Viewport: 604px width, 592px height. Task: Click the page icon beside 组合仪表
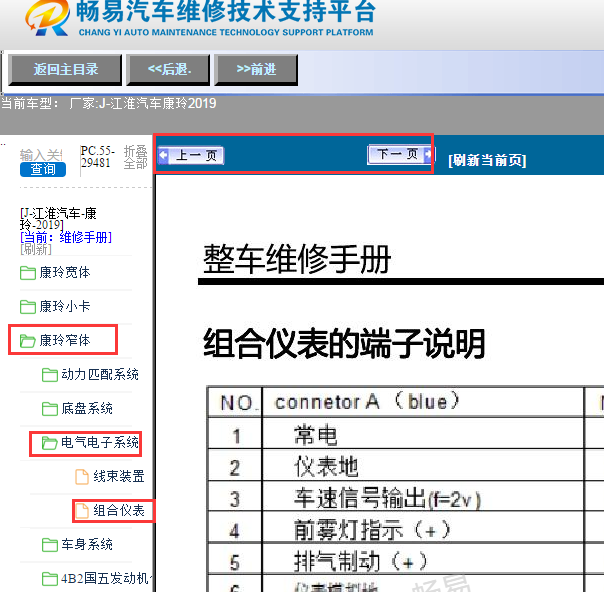(82, 511)
